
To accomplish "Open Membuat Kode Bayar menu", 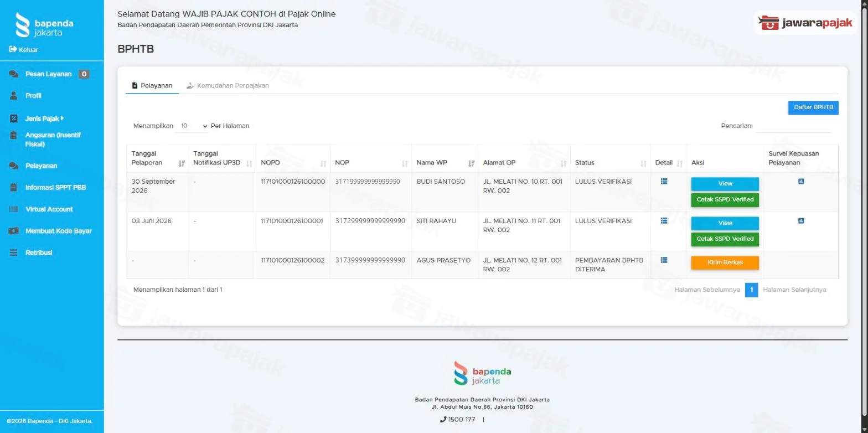I will (x=58, y=231).
